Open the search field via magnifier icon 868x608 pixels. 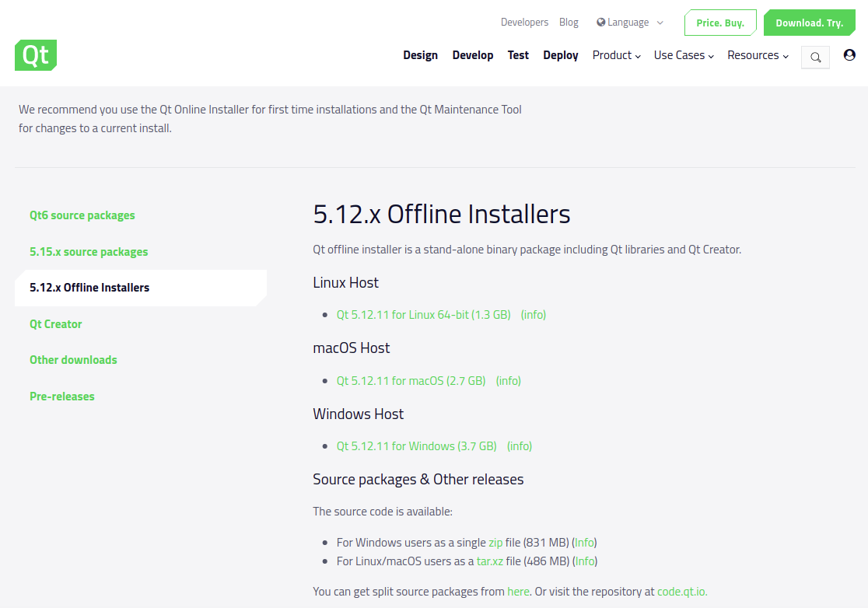pos(815,57)
